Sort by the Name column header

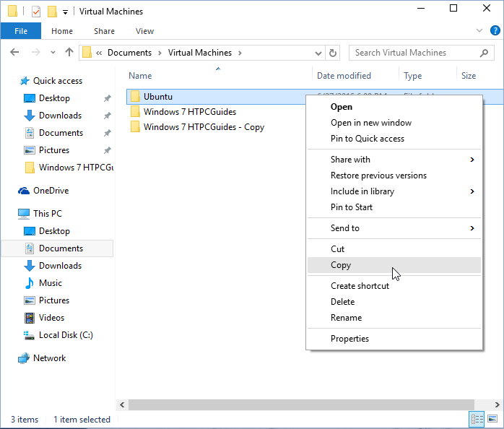(x=140, y=76)
